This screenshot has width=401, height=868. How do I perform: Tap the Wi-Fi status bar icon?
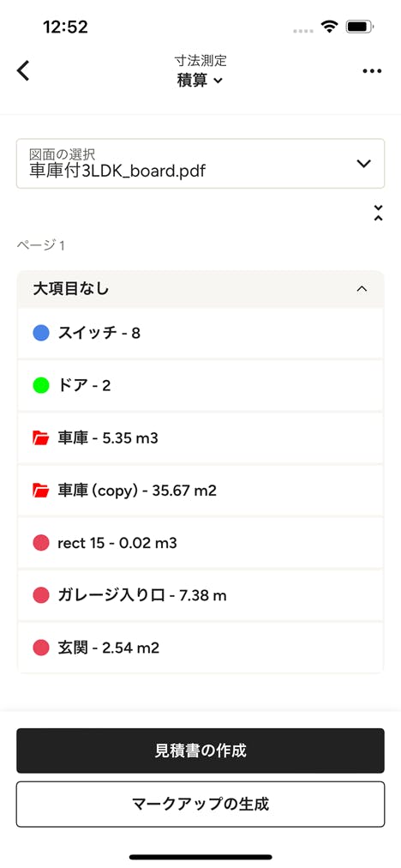[x=330, y=27]
